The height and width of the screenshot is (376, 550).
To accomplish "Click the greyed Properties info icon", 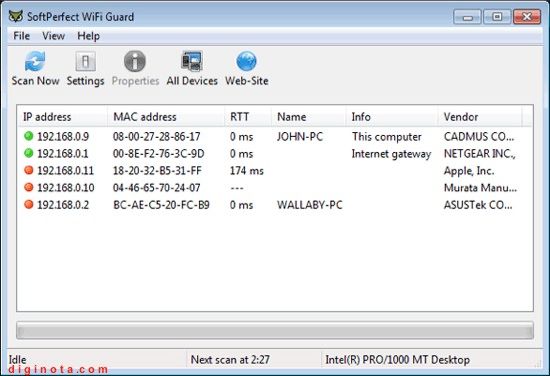I will point(135,61).
